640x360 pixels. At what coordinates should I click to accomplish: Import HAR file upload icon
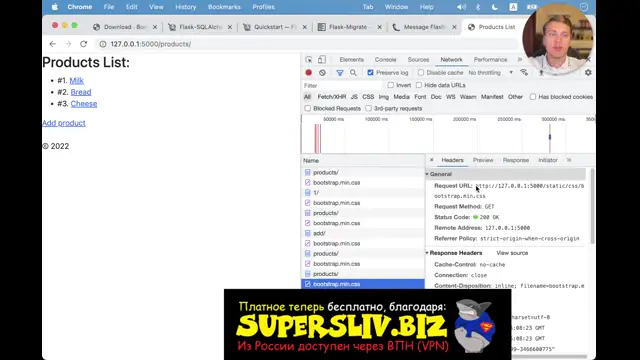point(541,73)
